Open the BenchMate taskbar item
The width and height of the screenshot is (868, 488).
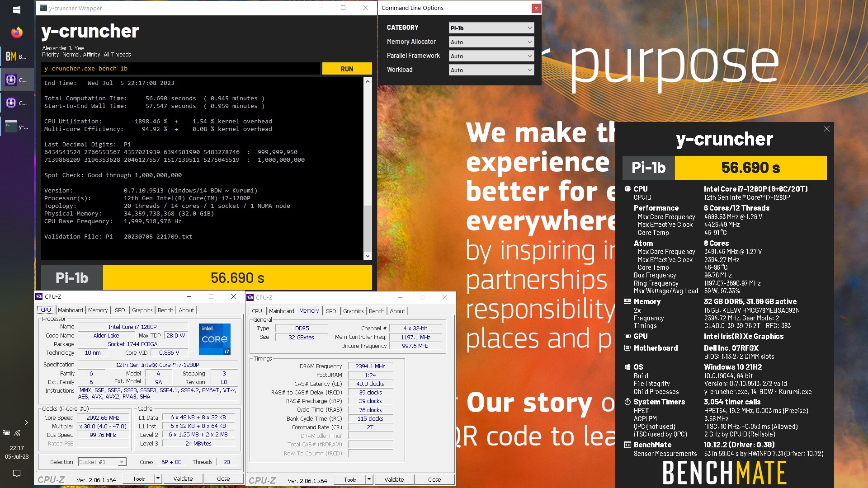17,56
